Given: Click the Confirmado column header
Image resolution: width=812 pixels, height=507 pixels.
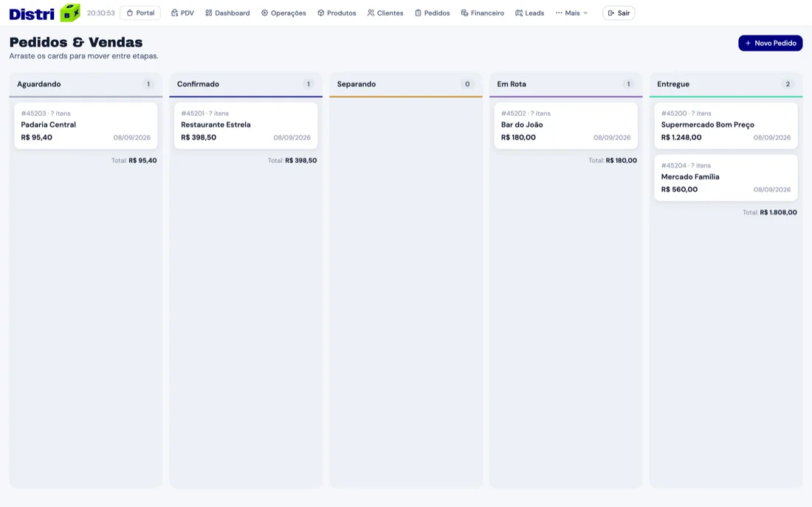Looking at the screenshot, I should pyautogui.click(x=246, y=84).
